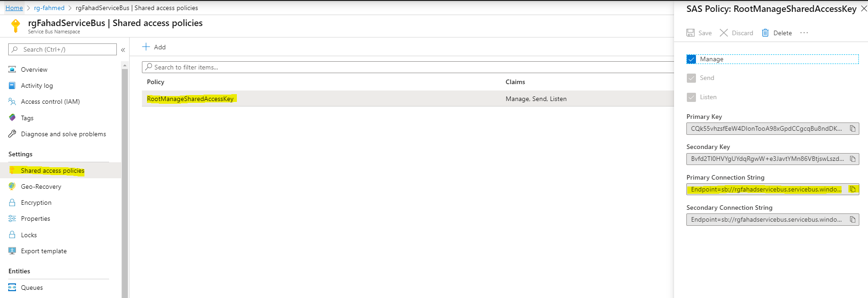Close the SAS Policy panel

pos(863,9)
